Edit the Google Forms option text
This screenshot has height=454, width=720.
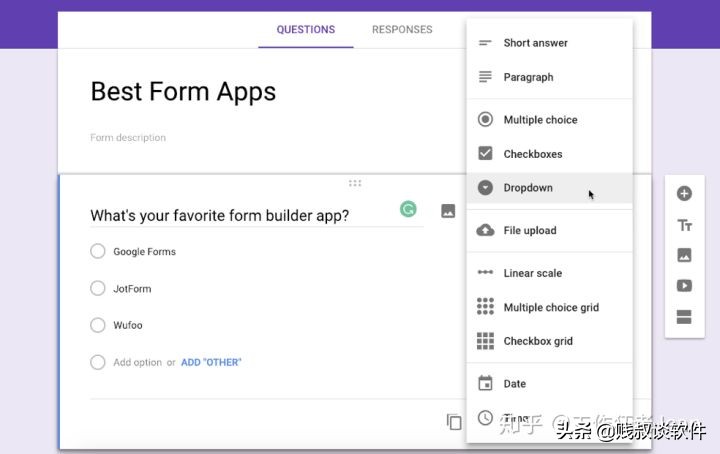click(x=145, y=252)
